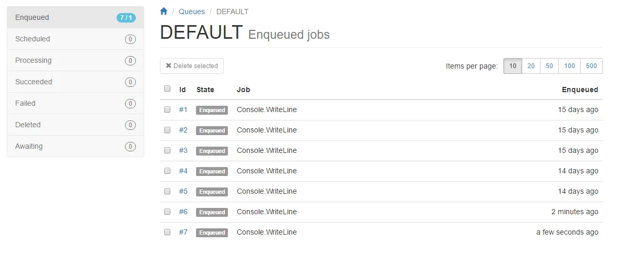Select the checkbox for job #7

(x=167, y=232)
